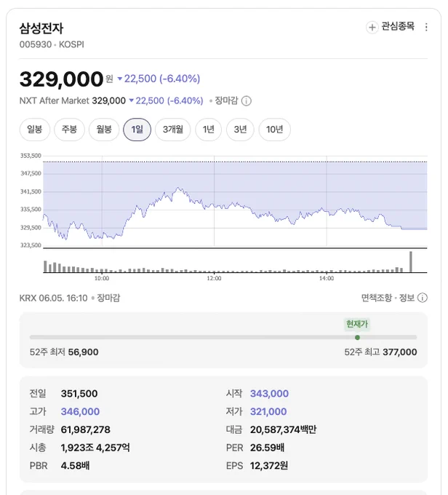448x495 pixels.
Task: Click the 52주 최고 377,000 value
Action: point(400,352)
